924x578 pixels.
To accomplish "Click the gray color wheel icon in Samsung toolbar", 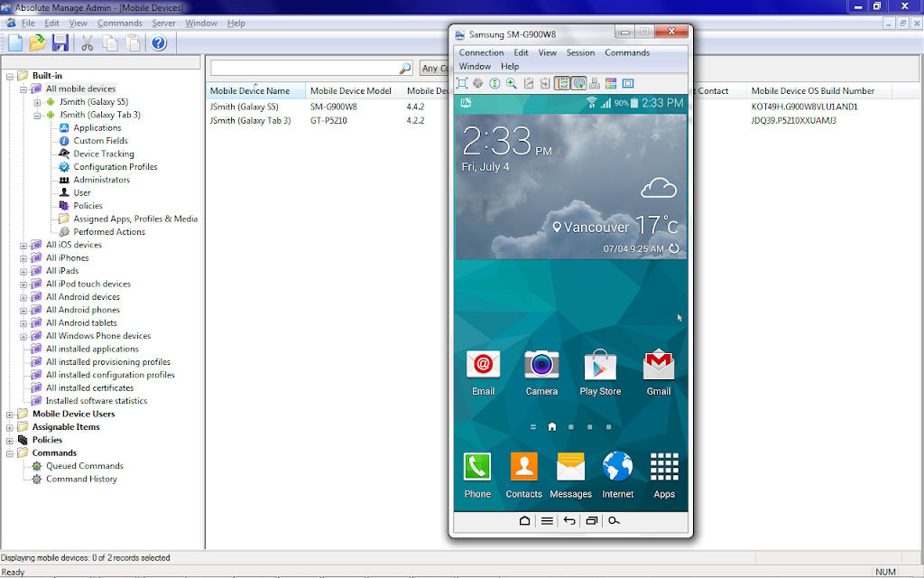I will 478,83.
